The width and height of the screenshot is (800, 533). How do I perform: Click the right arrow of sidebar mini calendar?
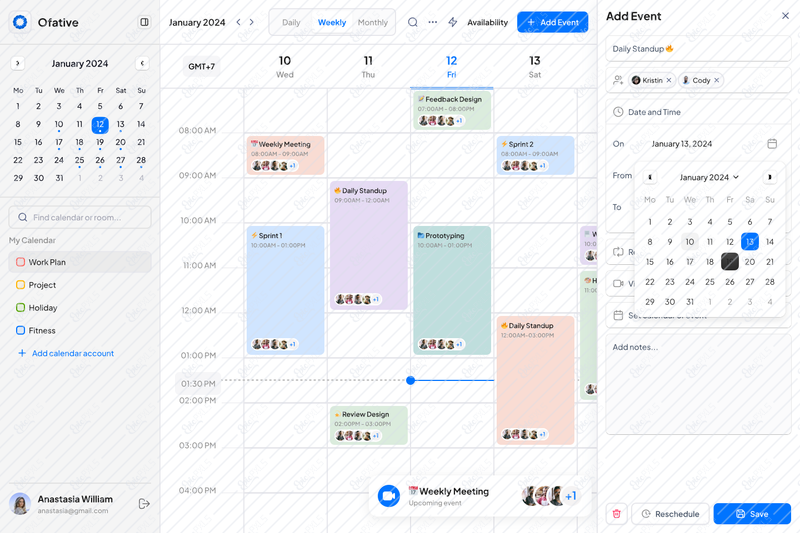click(x=142, y=63)
